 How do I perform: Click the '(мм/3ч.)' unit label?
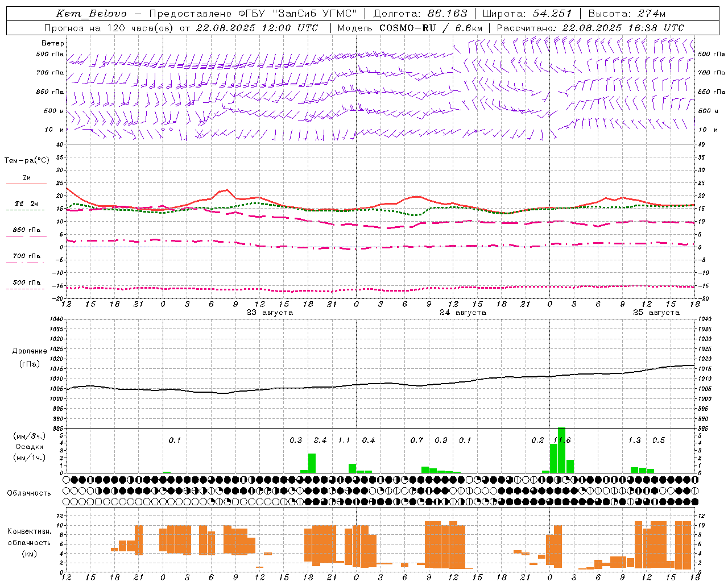[30, 436]
